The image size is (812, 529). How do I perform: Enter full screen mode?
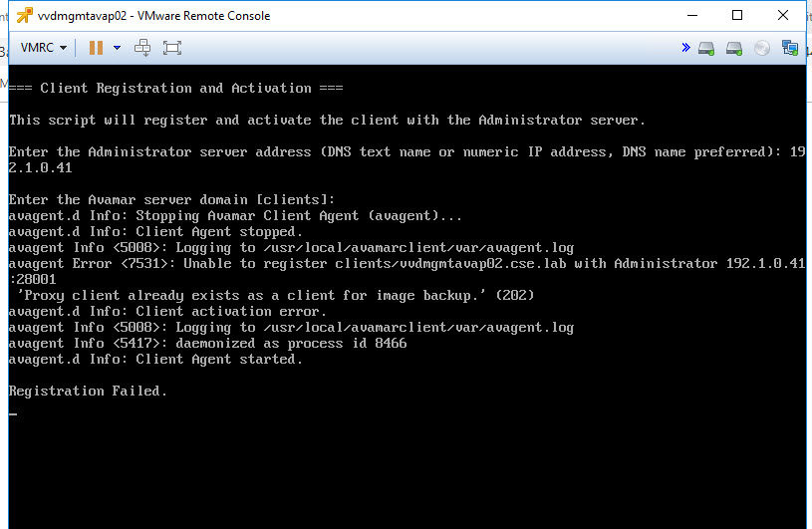tap(172, 48)
